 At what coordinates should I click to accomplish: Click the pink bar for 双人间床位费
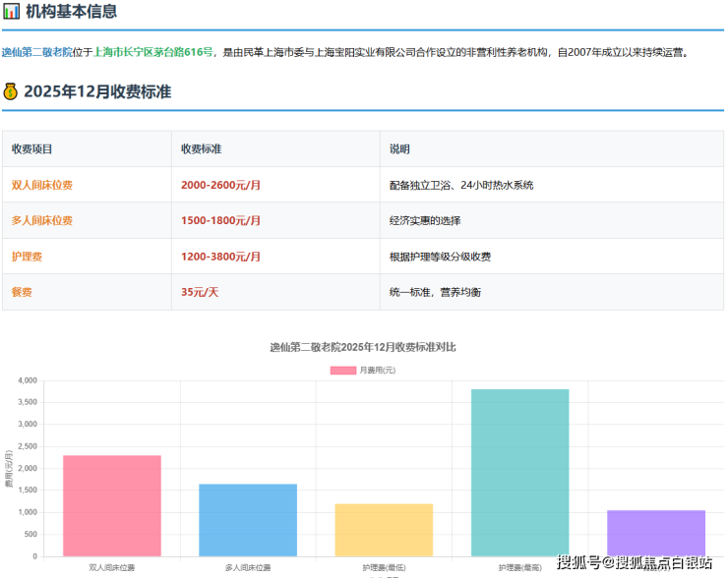point(112,505)
